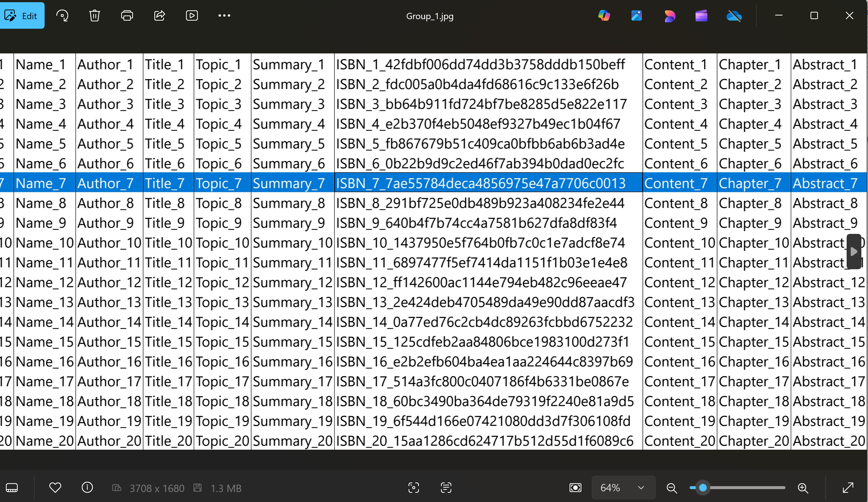The image size is (868, 502).
Task: Print the image with the printer icon
Action: 127,16
